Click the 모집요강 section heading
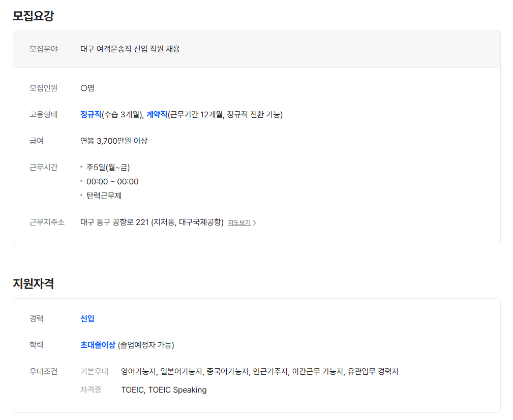This screenshot has width=513, height=420. [33, 16]
